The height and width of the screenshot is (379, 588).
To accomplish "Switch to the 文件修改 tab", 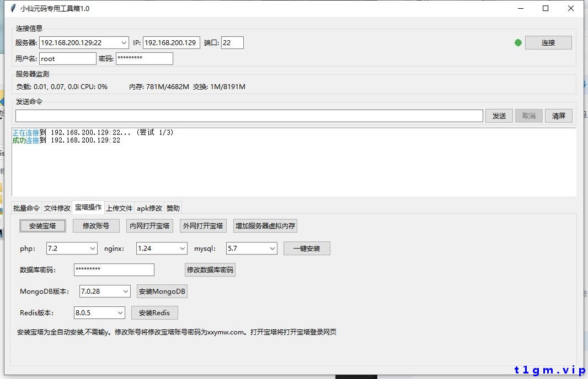I will point(56,208).
